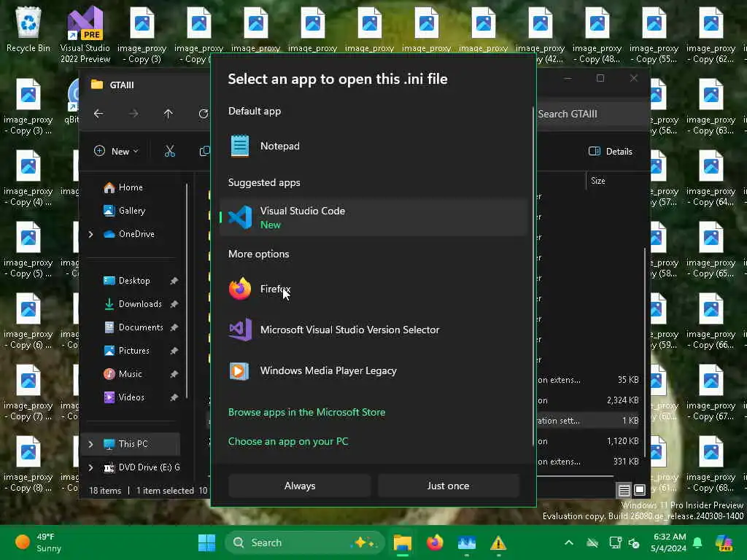Open Firefox from the taskbar

pos(435,542)
